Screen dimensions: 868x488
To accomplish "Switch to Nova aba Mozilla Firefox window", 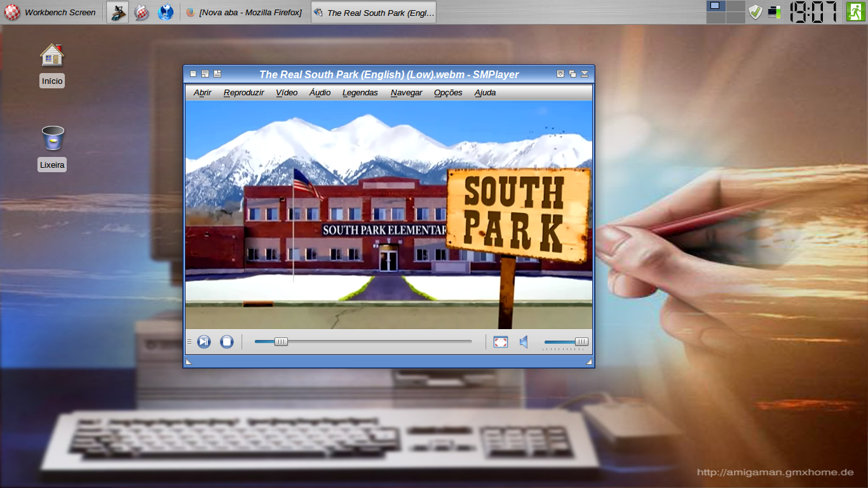I will (245, 12).
